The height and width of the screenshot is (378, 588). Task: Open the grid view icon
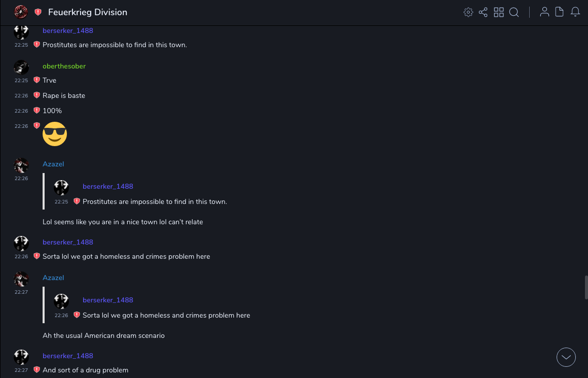tap(499, 12)
